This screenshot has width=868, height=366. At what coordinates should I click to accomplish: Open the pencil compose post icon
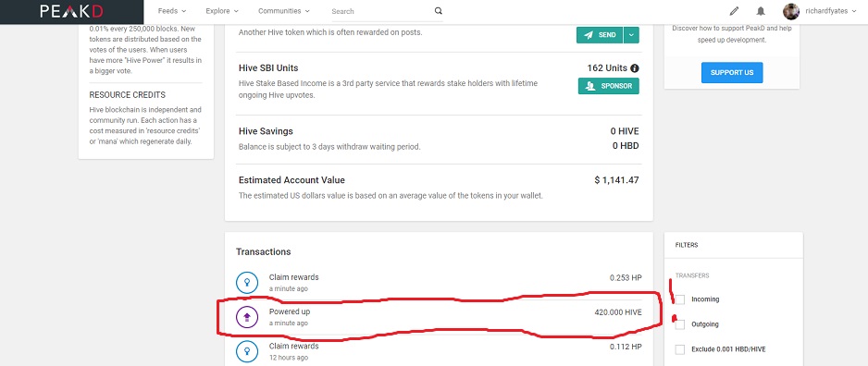coord(734,11)
